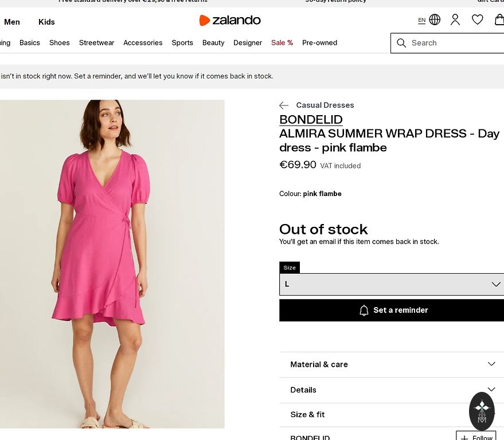
Task: Open the BONDELID brand link
Action: [x=311, y=120]
